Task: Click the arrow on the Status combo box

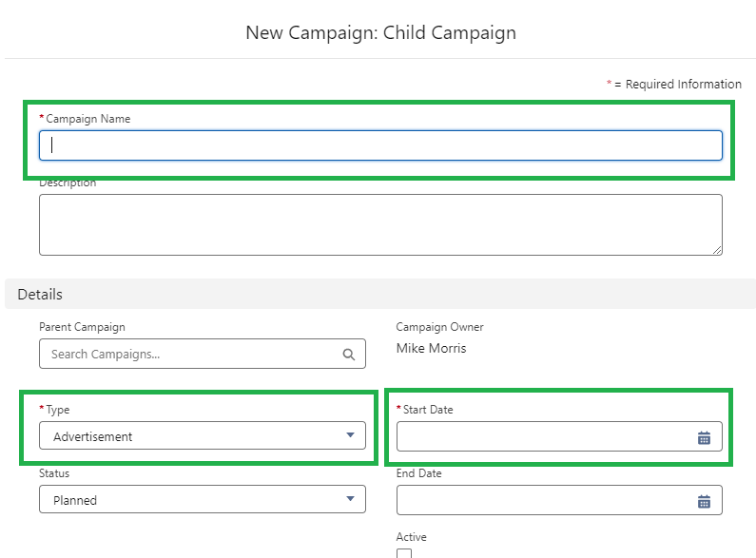Action: [x=350, y=500]
